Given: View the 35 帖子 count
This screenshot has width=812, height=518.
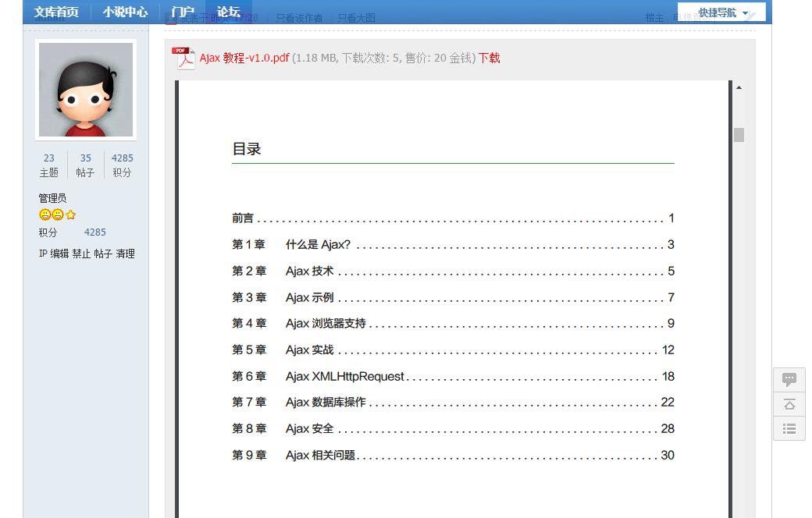Looking at the screenshot, I should coord(85,165).
